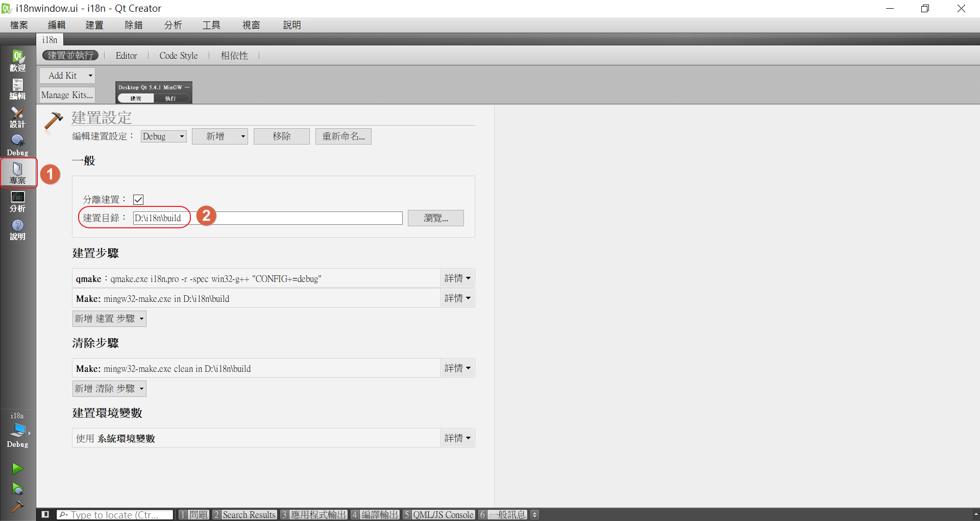Select the i18n project tab
980x521 pixels.
click(x=50, y=40)
